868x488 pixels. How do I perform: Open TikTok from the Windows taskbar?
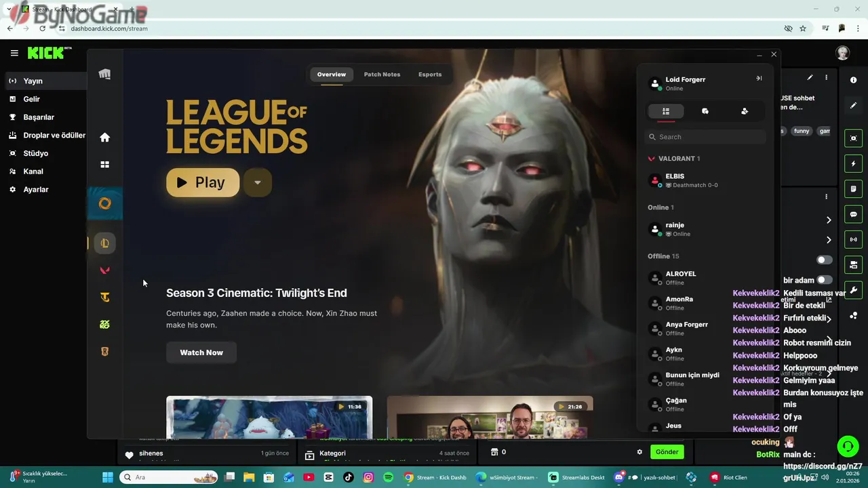(349, 477)
